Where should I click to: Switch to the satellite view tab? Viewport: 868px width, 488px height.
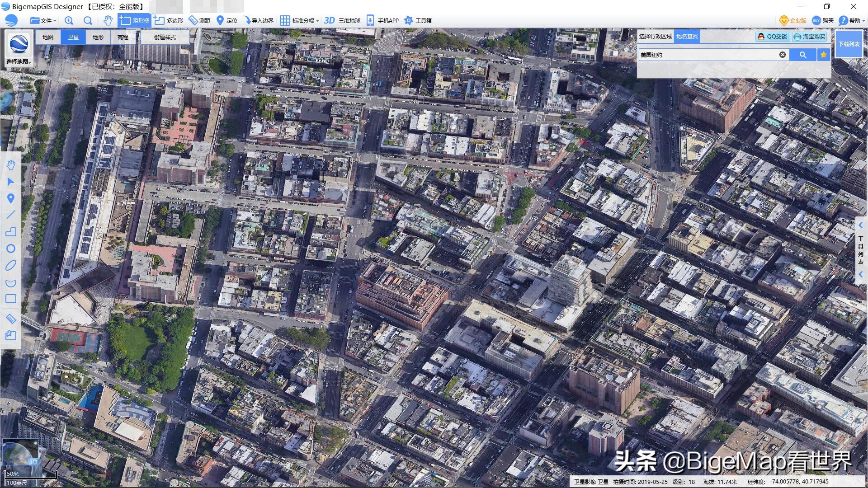[x=73, y=37]
